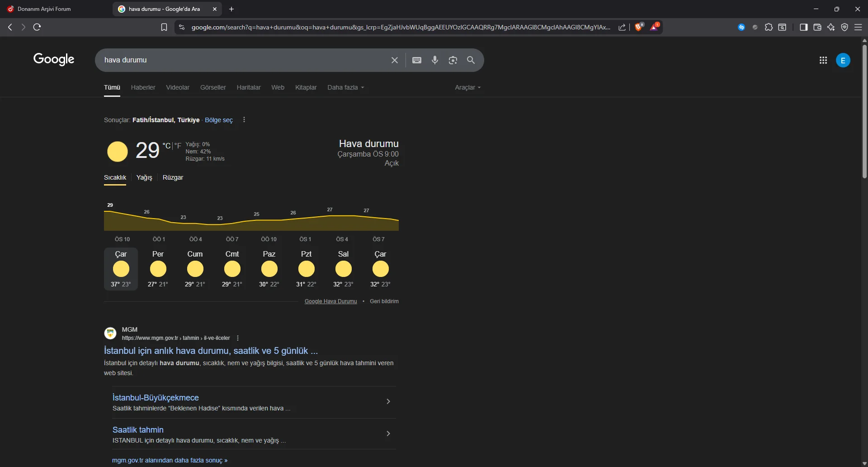Image resolution: width=868 pixels, height=467 pixels.
Task: Open the Brave Wallet icon
Action: coord(817,27)
